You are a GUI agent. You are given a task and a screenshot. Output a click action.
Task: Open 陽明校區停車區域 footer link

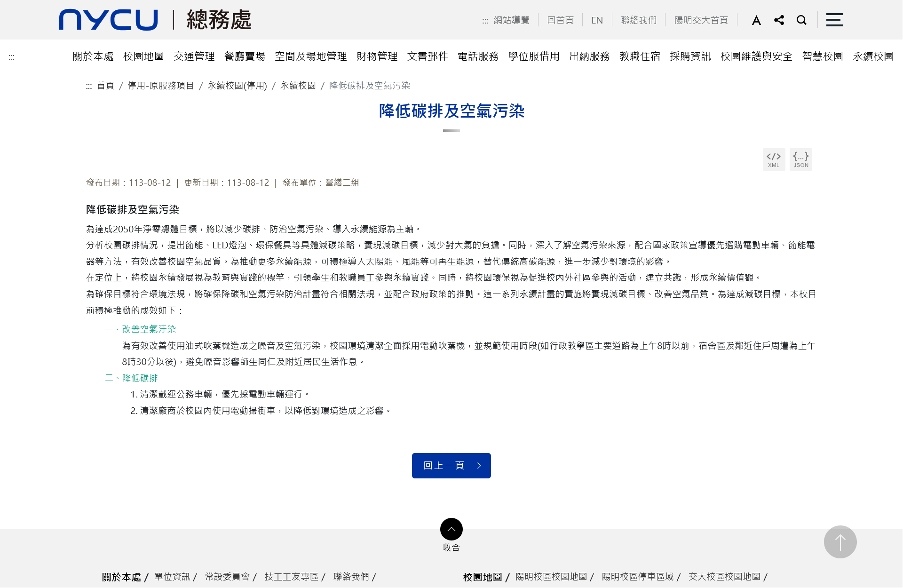click(637, 577)
